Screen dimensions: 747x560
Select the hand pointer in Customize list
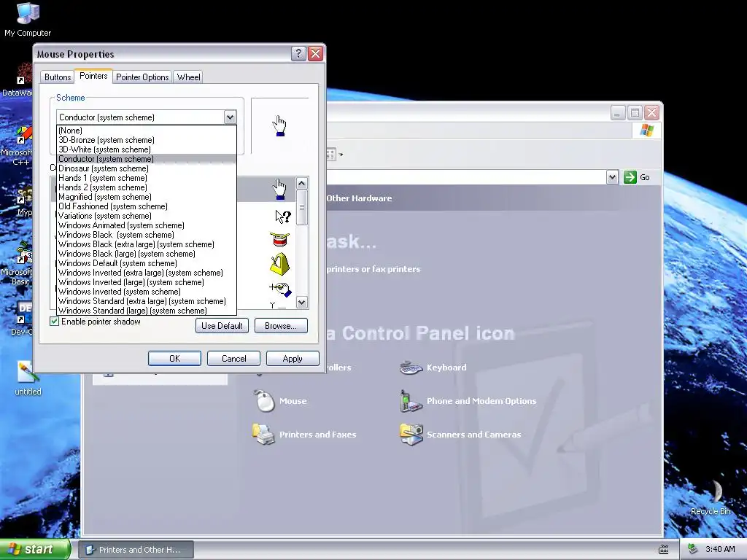pos(279,190)
